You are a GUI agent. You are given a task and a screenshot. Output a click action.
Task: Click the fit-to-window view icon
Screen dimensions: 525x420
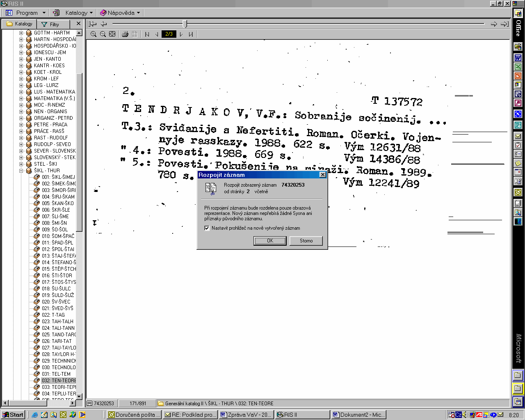[112, 34]
